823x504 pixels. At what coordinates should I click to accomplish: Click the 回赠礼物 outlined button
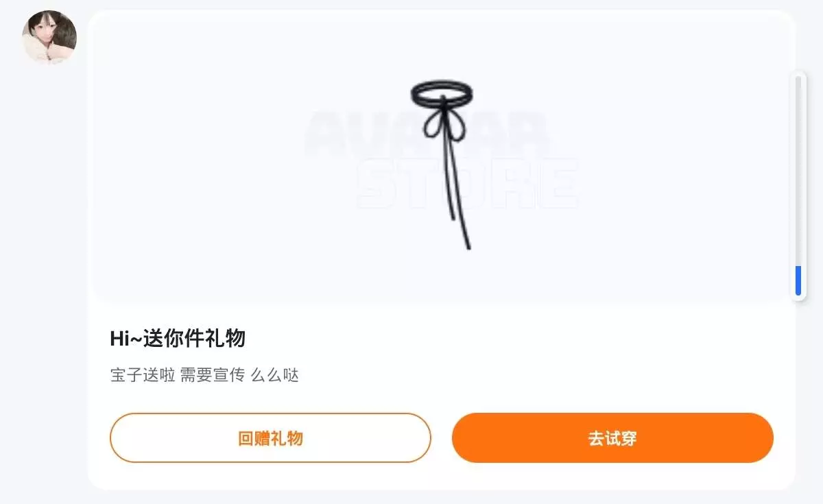[270, 437]
